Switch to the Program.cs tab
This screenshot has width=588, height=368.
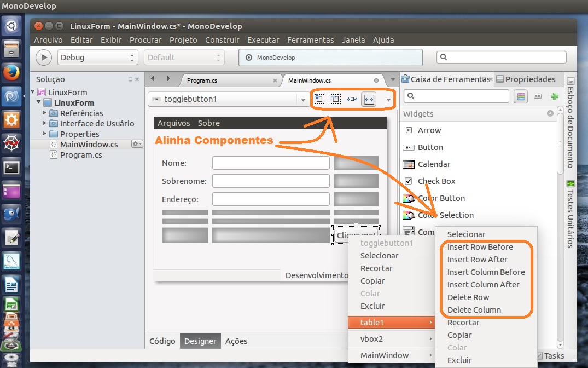click(202, 81)
